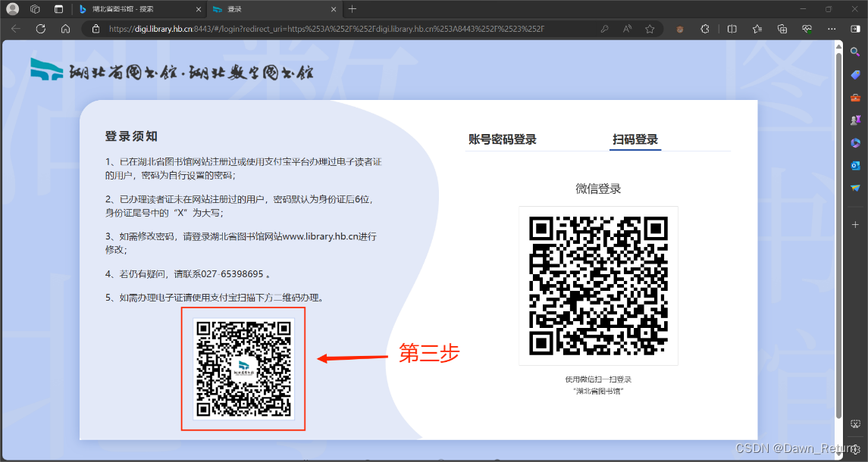The width and height of the screenshot is (868, 462).
Task: Open a new tab with plus button
Action: (352, 9)
